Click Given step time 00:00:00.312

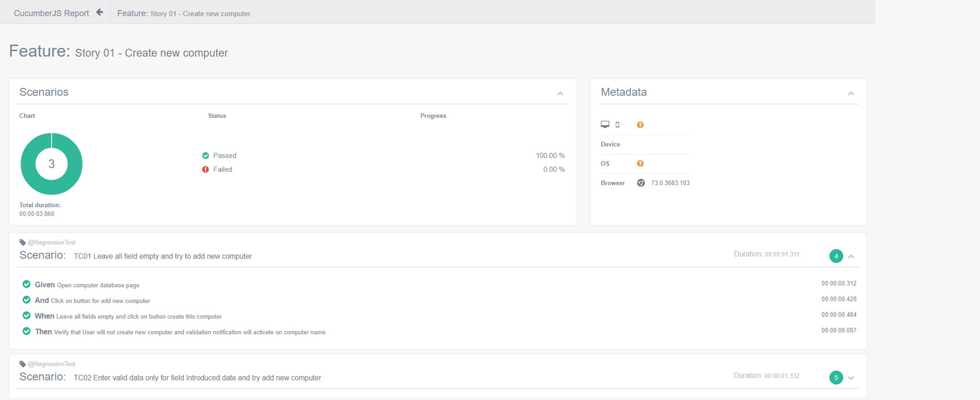coord(839,284)
